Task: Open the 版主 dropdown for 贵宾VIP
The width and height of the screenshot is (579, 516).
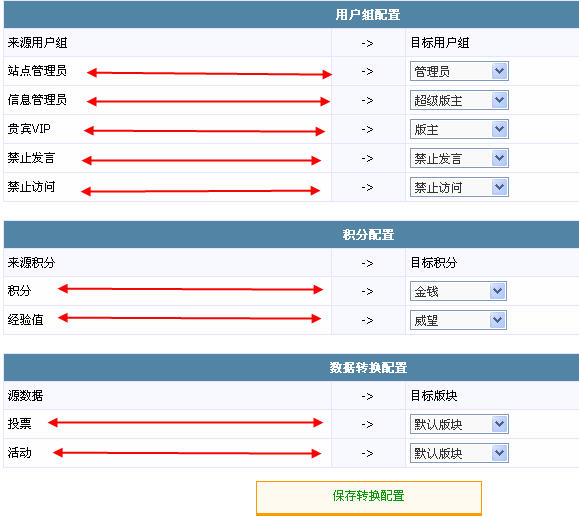Action: (x=459, y=129)
